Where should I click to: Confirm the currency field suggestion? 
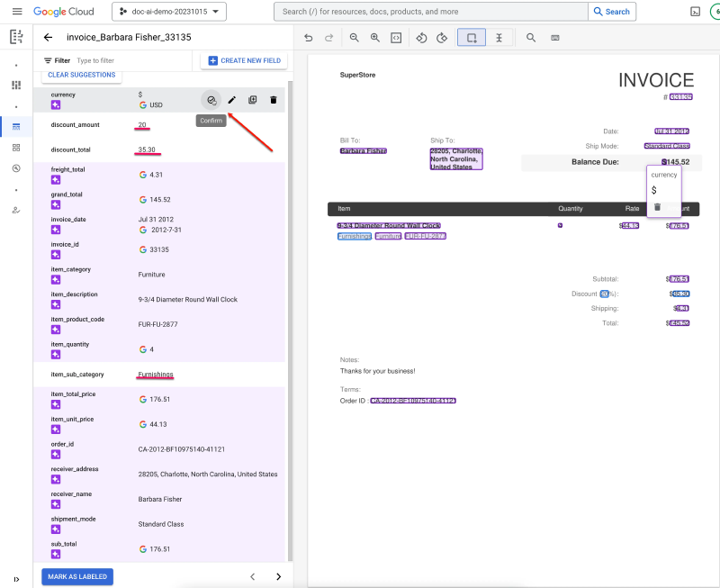pyautogui.click(x=211, y=100)
